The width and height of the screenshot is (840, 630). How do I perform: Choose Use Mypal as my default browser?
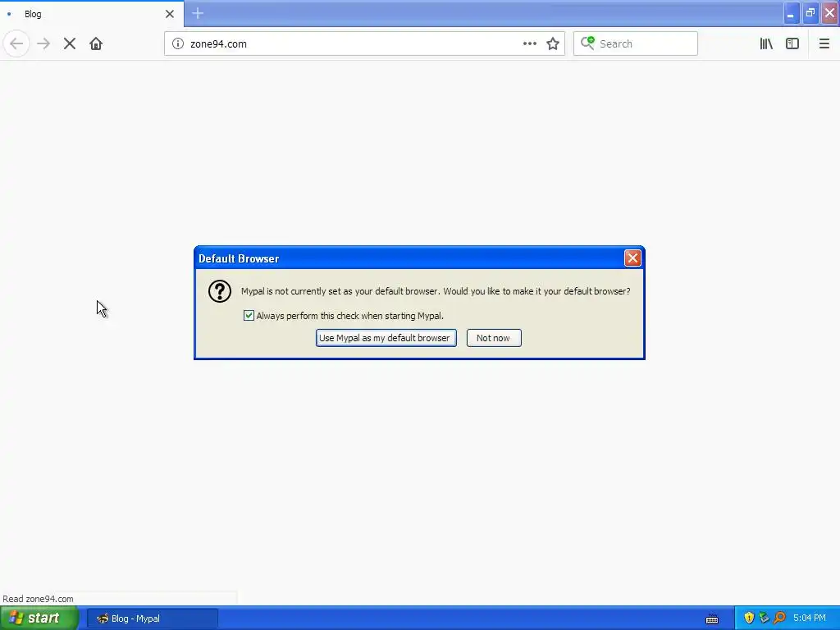click(x=386, y=338)
